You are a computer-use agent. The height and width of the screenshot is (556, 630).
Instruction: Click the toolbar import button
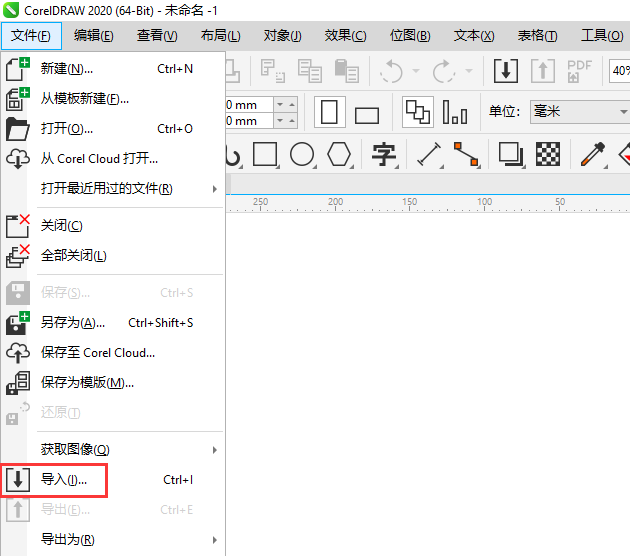[506, 71]
